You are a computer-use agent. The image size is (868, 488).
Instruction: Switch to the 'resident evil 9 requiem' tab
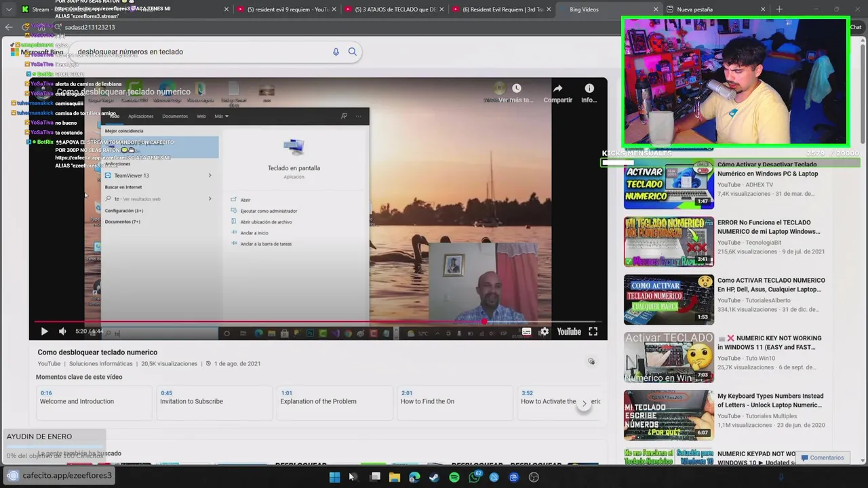(x=286, y=9)
